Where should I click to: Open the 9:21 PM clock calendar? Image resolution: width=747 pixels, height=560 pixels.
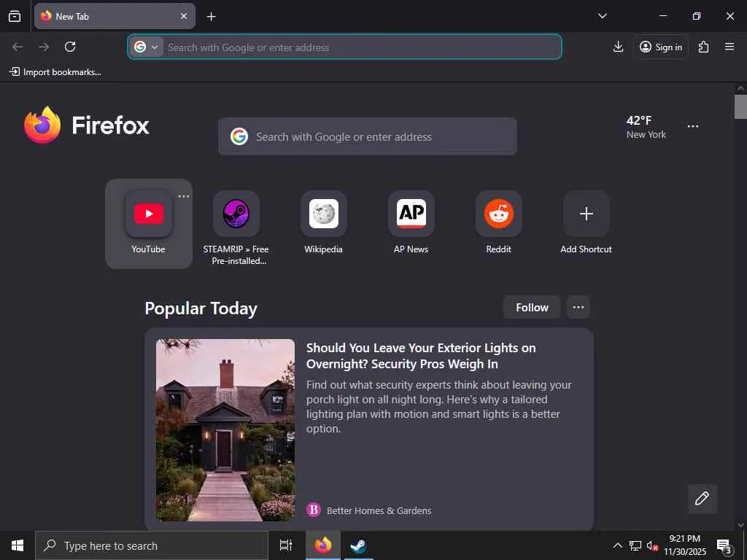click(685, 545)
